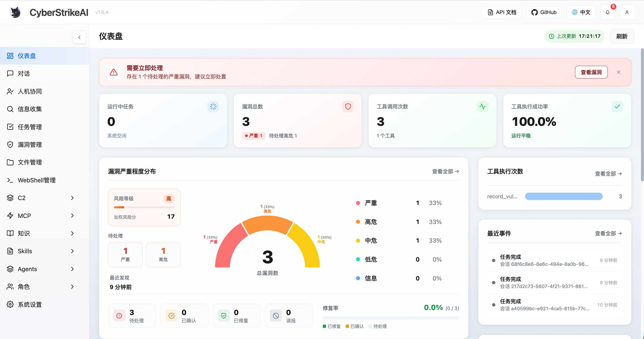Open the API 文档 link
The image size is (644, 339).
pyautogui.click(x=502, y=12)
